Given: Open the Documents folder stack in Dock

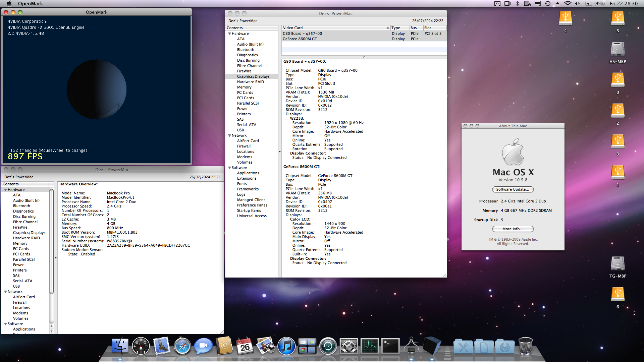Looking at the screenshot, I should [x=484, y=347].
